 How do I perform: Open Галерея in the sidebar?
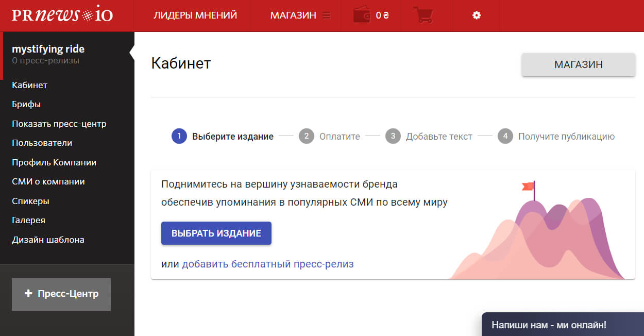[x=28, y=220]
